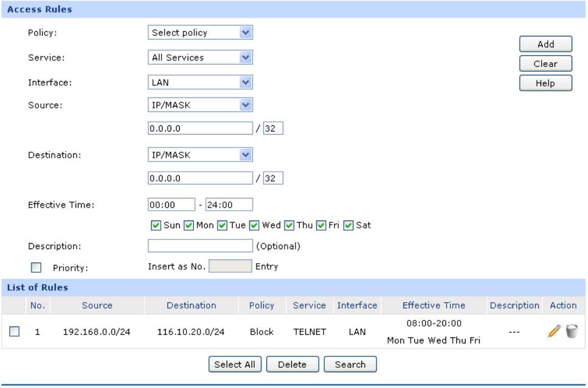Click the Service column header
This screenshot has width=588, height=388.
[x=310, y=306]
